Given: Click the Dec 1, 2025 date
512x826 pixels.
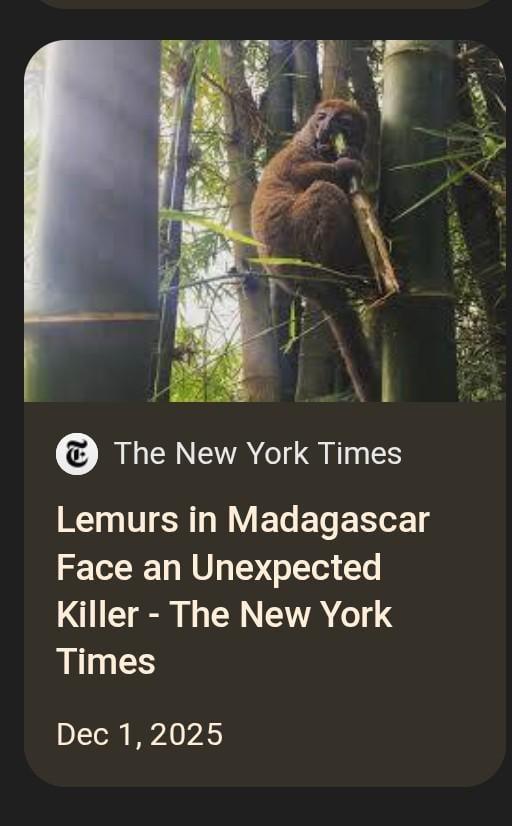Looking at the screenshot, I should (x=140, y=734).
